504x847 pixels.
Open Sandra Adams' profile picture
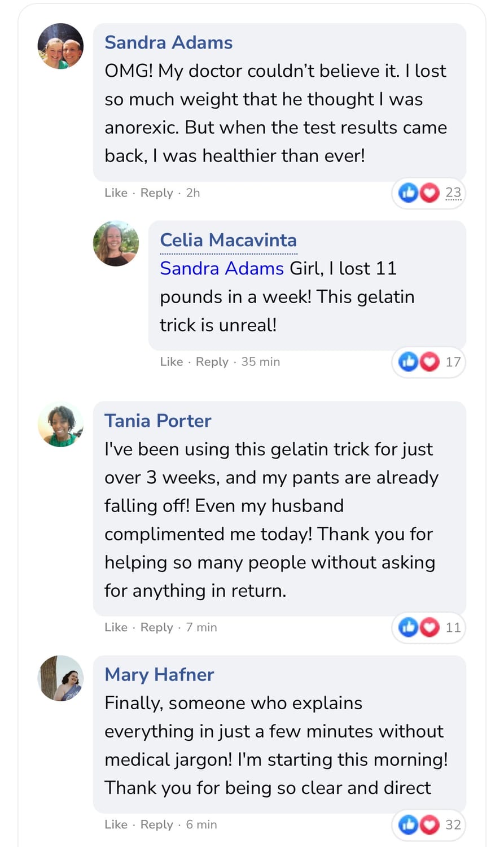point(60,46)
